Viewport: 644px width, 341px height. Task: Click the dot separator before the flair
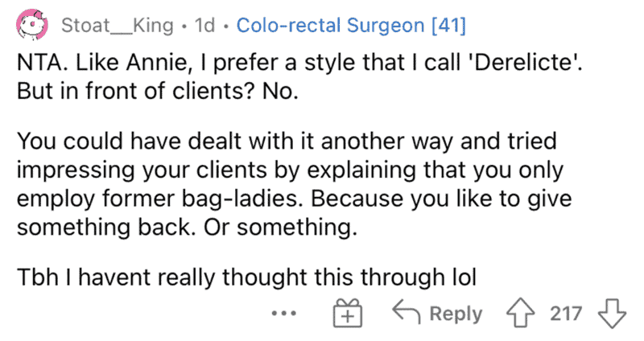226,27
